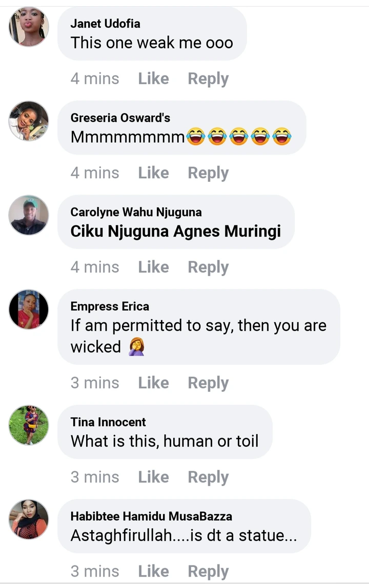Like Carolyne Wahu Njuguna's comment
The width and height of the screenshot is (369, 588).
pos(153,267)
